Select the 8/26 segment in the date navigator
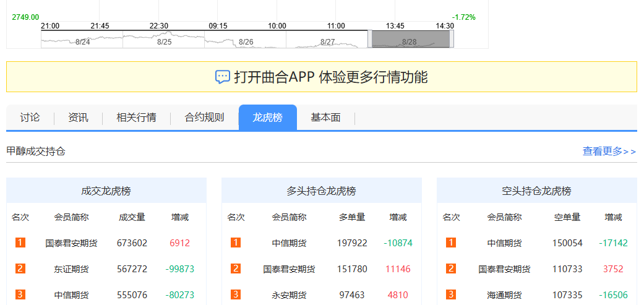The width and height of the screenshot is (644, 305). click(245, 41)
